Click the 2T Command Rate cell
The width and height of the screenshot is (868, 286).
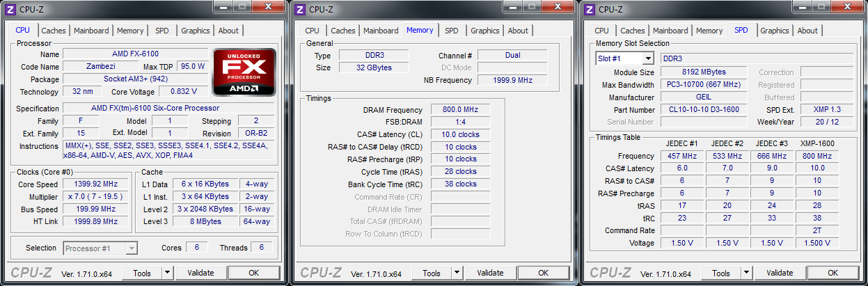(x=817, y=231)
